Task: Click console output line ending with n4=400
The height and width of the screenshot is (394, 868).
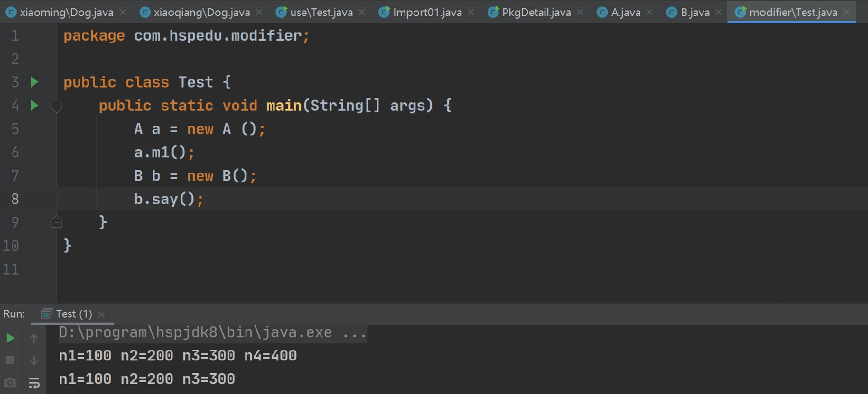Action: (178, 356)
